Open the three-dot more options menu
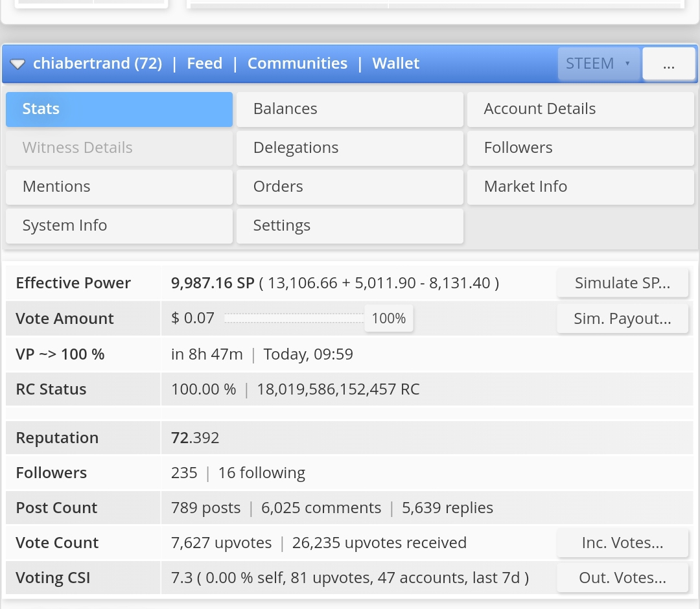700x609 pixels. point(668,63)
